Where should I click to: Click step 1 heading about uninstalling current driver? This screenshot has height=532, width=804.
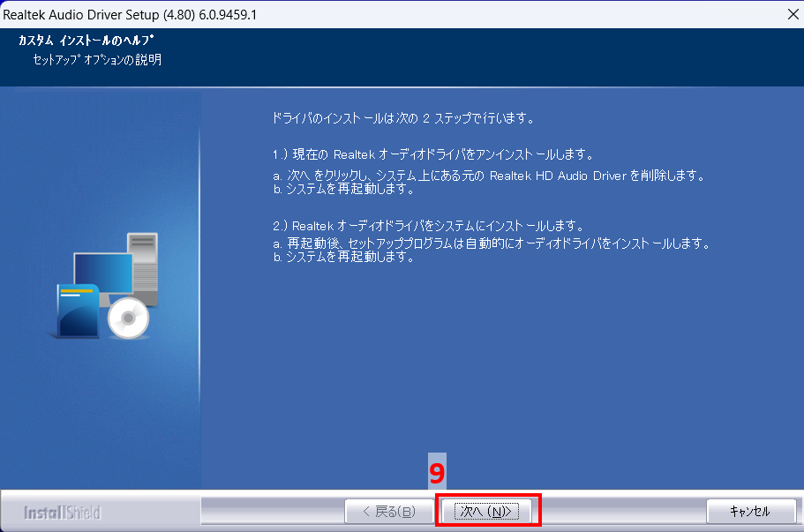(432, 154)
